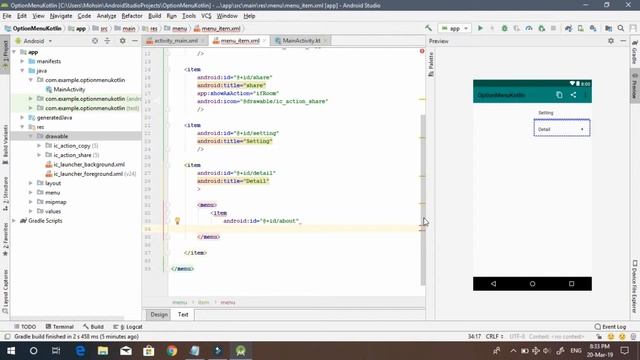The width and height of the screenshot is (640, 360).
Task: Open the app run configuration dropdown
Action: point(454,28)
